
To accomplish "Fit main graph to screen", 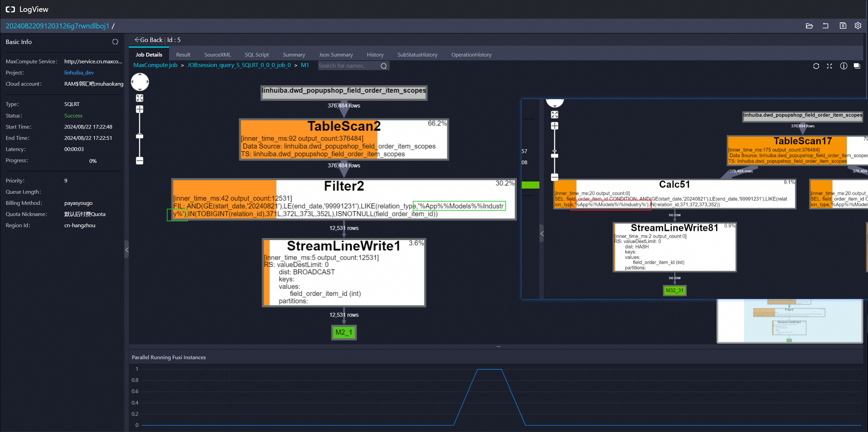I will click(140, 98).
